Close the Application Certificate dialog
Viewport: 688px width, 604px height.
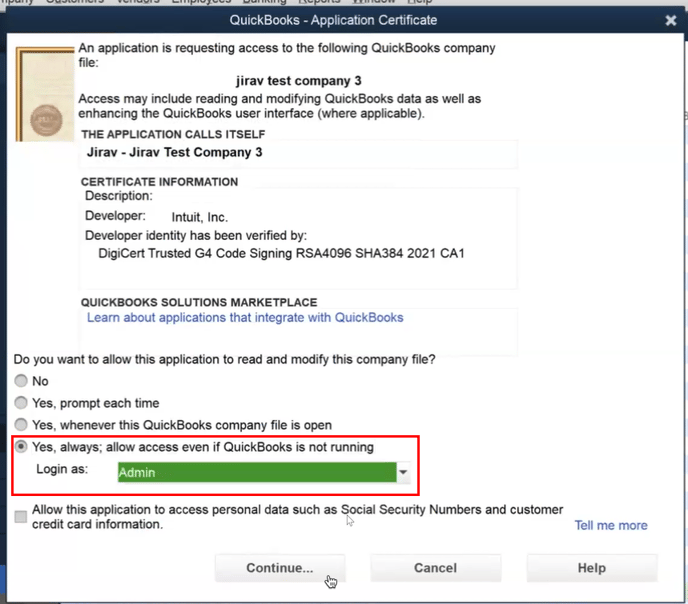670,20
